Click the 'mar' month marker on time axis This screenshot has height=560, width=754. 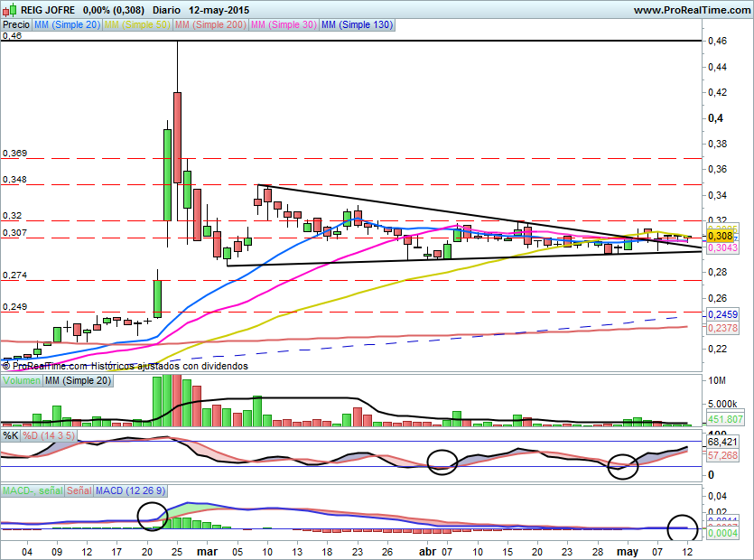pyautogui.click(x=206, y=550)
